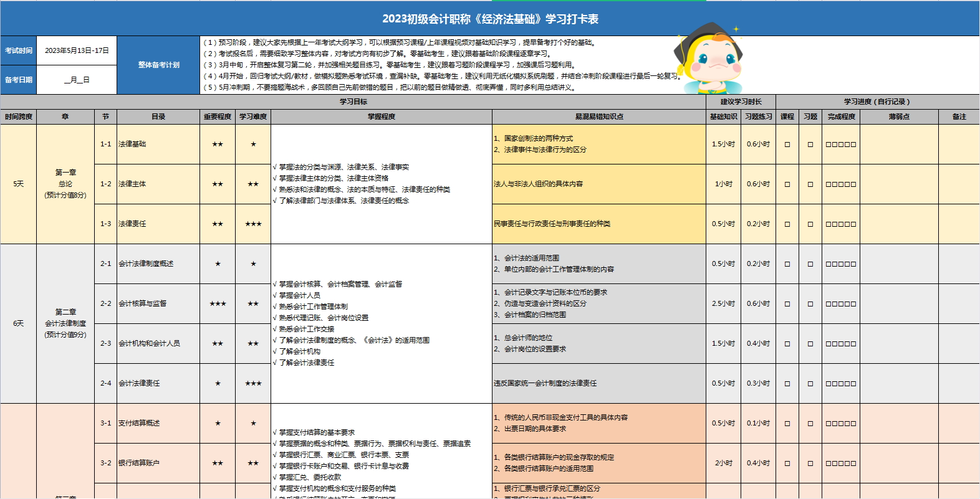The image size is (980, 499).
Task: Click the 节 column header
Action: point(105,116)
